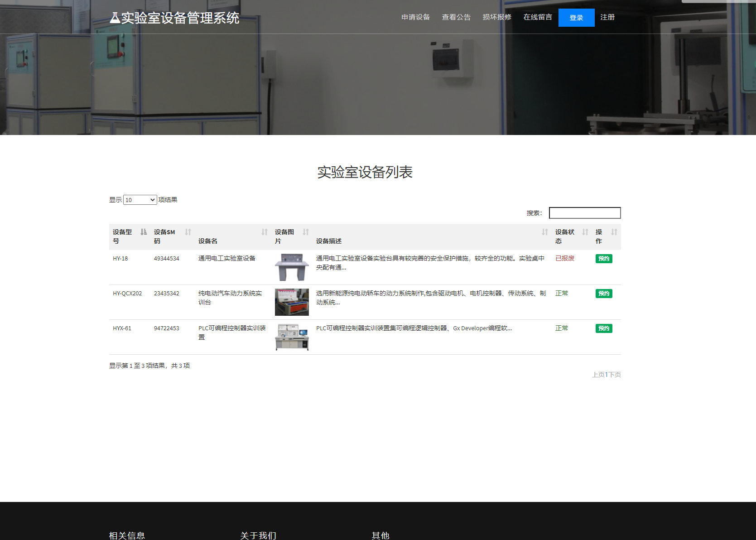This screenshot has width=756, height=540.
Task: Sort the 操作 column
Action: (x=615, y=231)
